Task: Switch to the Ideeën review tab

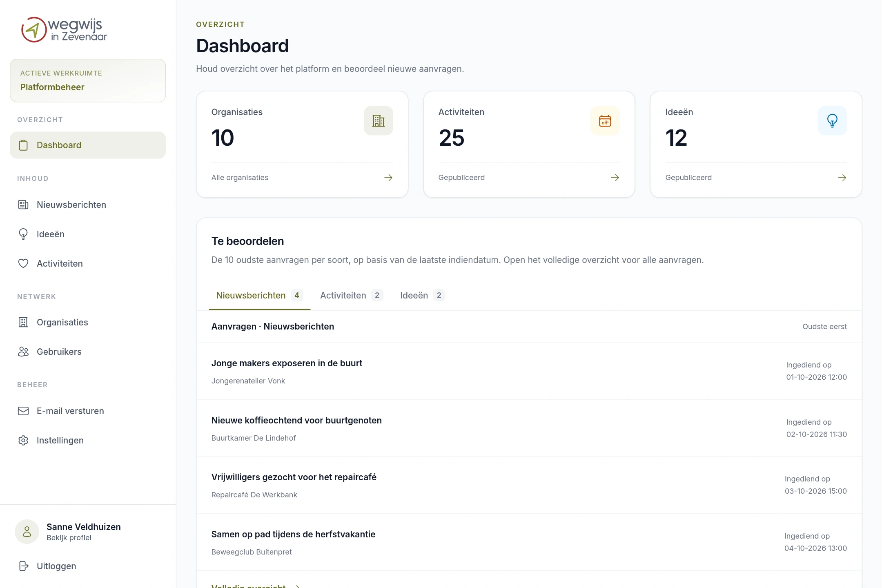Action: tap(422, 295)
